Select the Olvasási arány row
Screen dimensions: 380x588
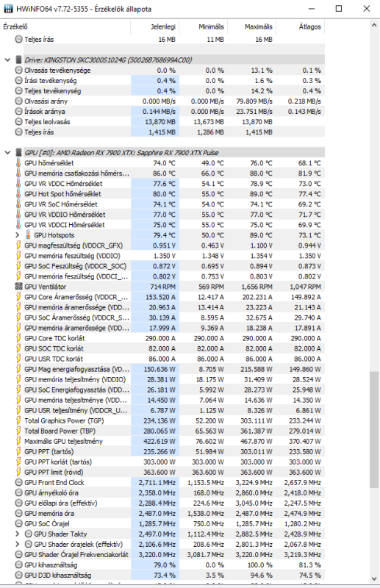tap(169, 101)
